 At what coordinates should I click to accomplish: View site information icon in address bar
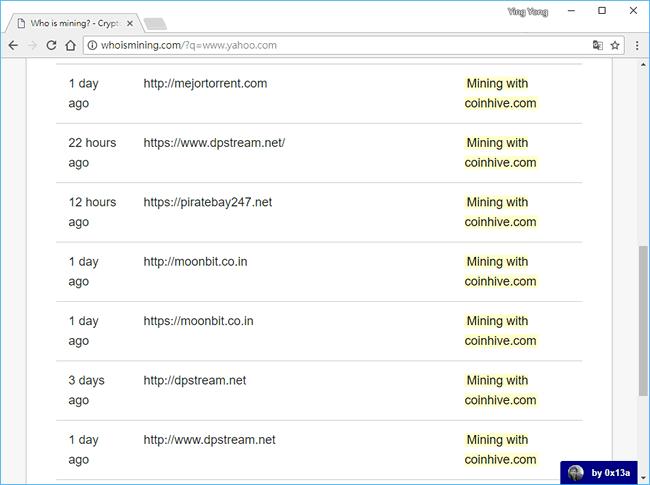pyautogui.click(x=92, y=45)
